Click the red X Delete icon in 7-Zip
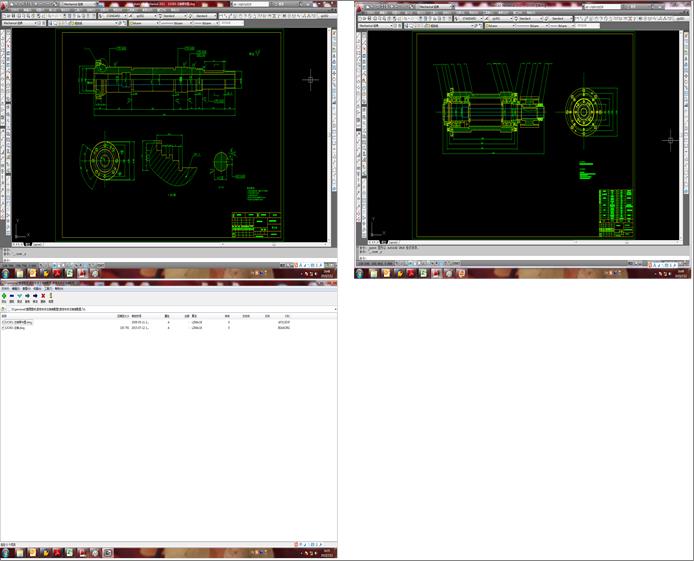The image size is (694, 561). (x=43, y=296)
